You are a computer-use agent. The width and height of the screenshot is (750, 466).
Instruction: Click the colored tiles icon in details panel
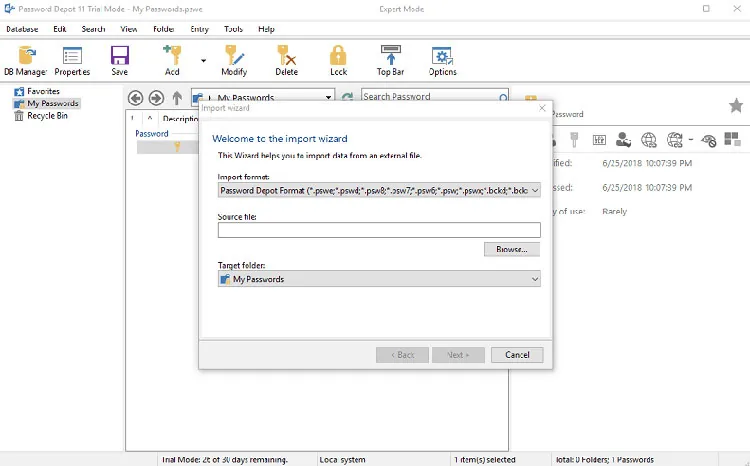[732, 139]
